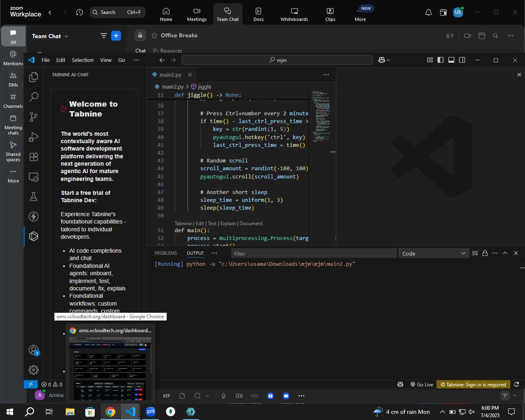Expand hidden VS Code menu items ellipsis
Viewport: 525px width, 420px height.
[x=136, y=60]
